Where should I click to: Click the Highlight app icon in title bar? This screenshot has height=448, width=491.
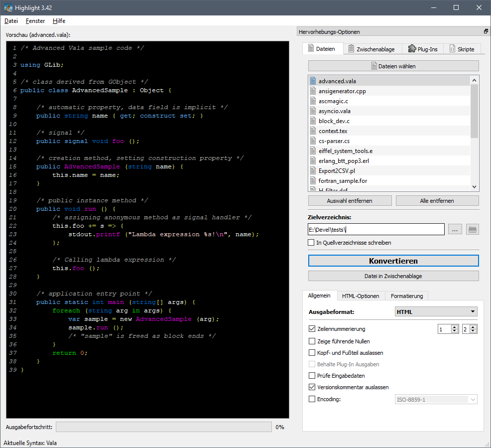tap(8, 7)
